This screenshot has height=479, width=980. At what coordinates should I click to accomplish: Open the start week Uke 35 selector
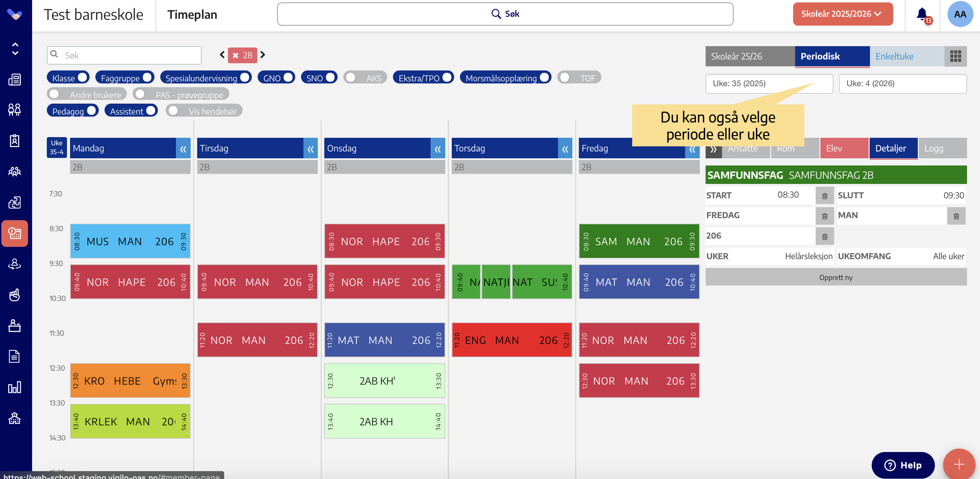point(769,84)
